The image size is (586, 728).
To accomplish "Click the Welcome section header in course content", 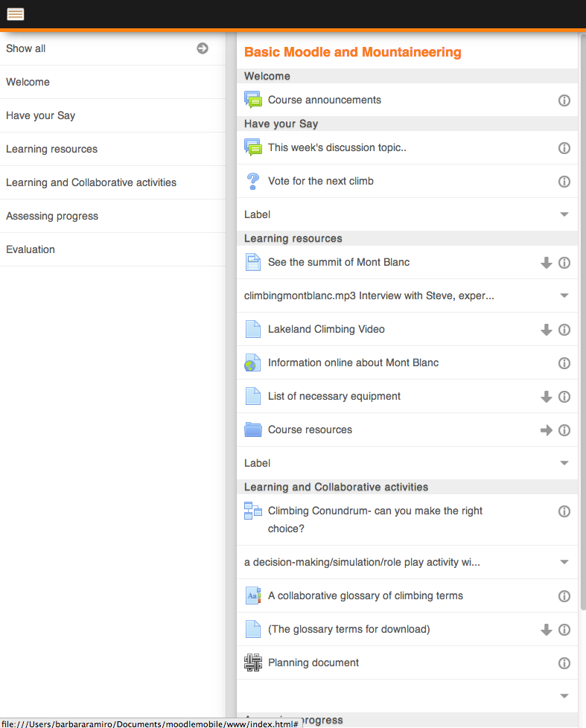I will pos(407,76).
